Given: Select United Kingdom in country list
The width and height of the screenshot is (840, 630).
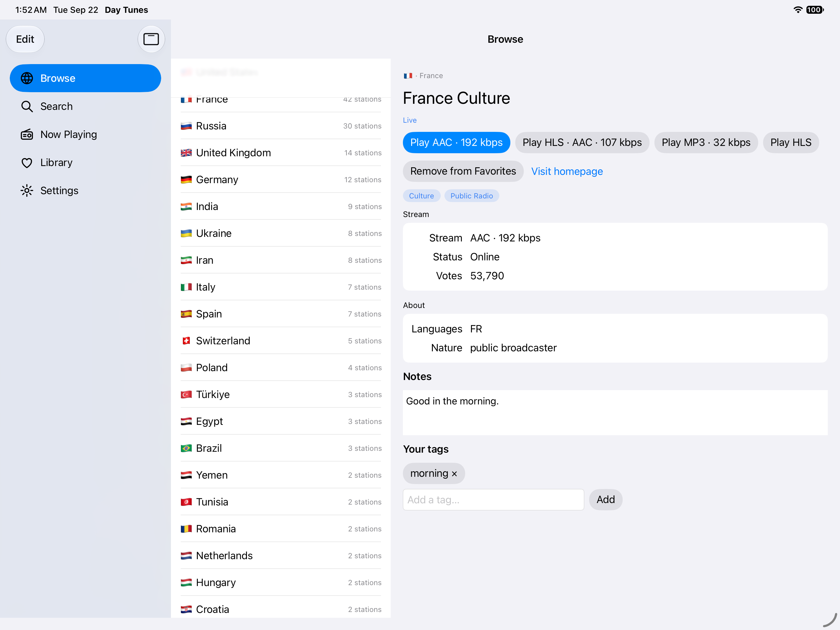Looking at the screenshot, I should click(281, 153).
